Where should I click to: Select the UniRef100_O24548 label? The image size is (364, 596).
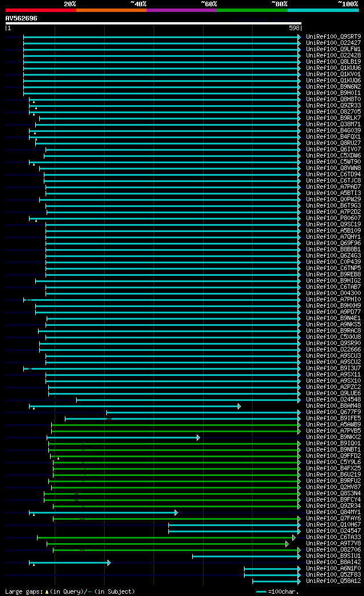coord(334,399)
